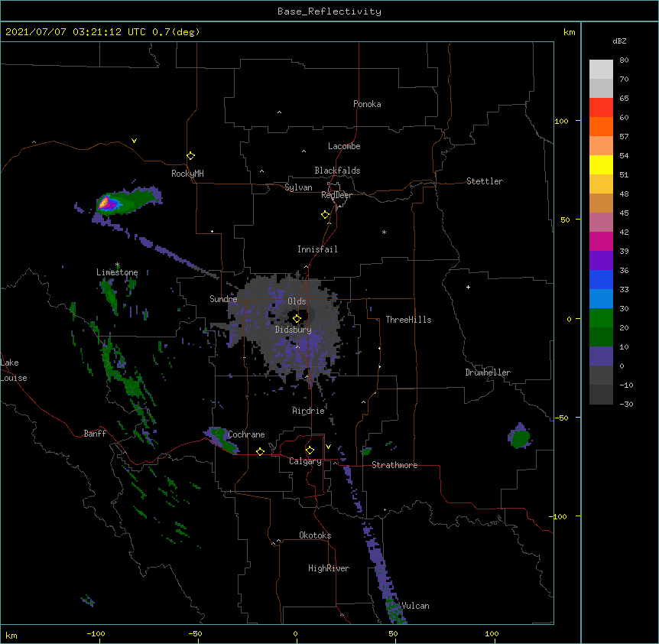Select the Didsbury label

(x=294, y=330)
